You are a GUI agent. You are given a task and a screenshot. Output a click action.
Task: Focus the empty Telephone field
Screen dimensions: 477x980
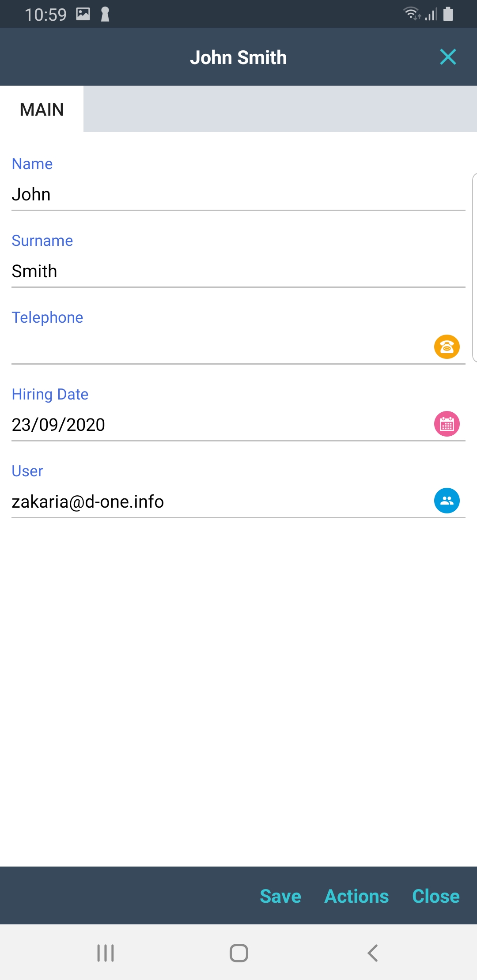pyautogui.click(x=212, y=347)
